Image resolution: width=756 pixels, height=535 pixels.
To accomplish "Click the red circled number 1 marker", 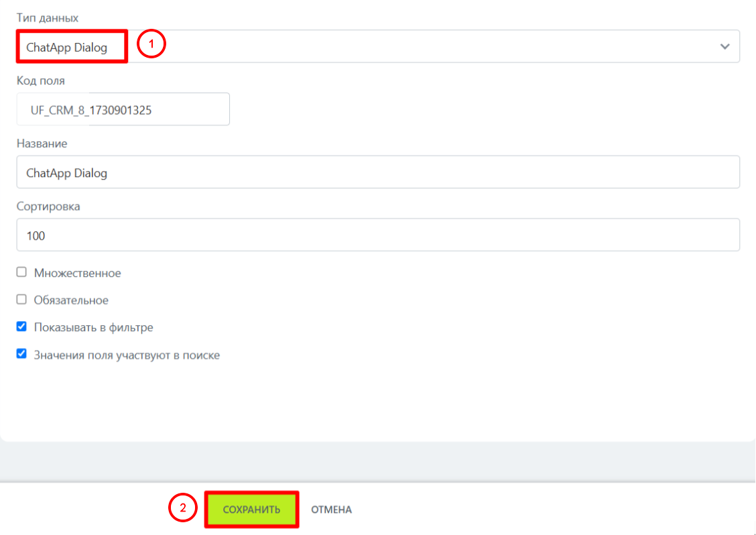I will click(151, 45).
